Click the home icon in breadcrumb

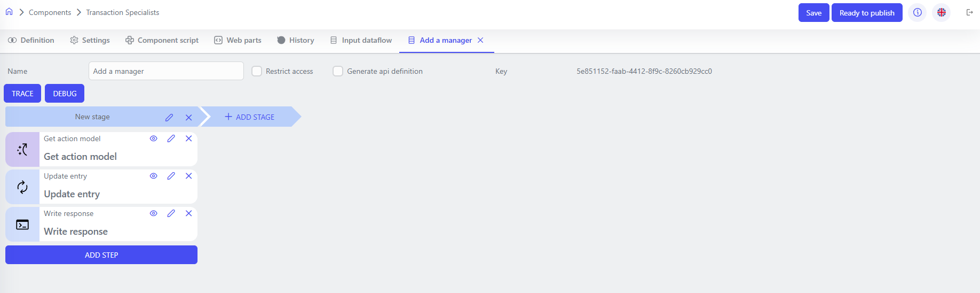[x=9, y=12]
